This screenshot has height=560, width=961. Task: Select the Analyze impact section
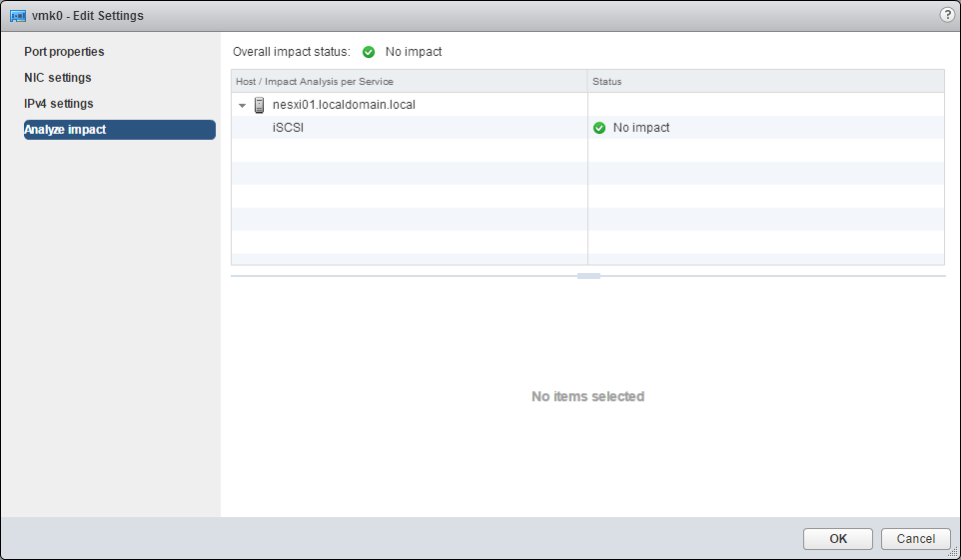65,130
